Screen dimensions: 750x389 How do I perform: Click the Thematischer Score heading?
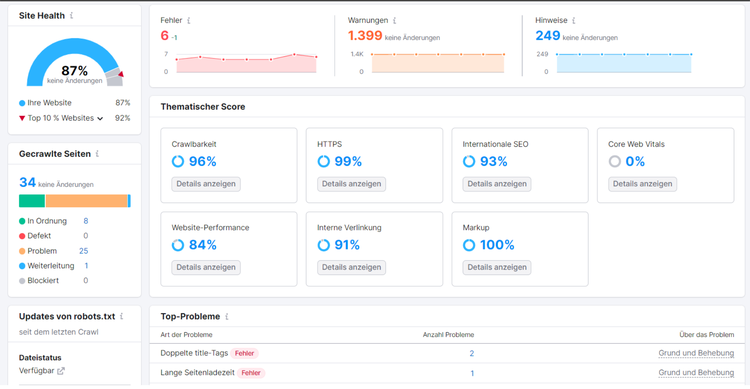pos(203,107)
